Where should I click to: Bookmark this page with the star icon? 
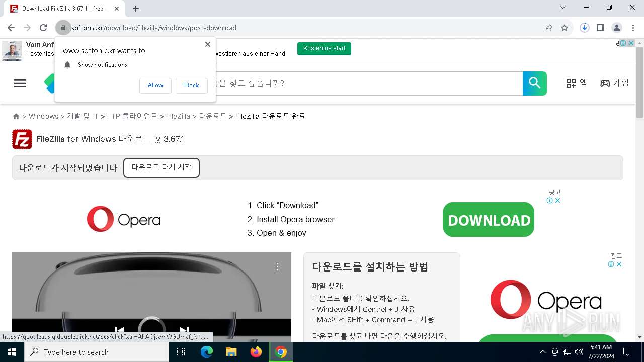[565, 28]
